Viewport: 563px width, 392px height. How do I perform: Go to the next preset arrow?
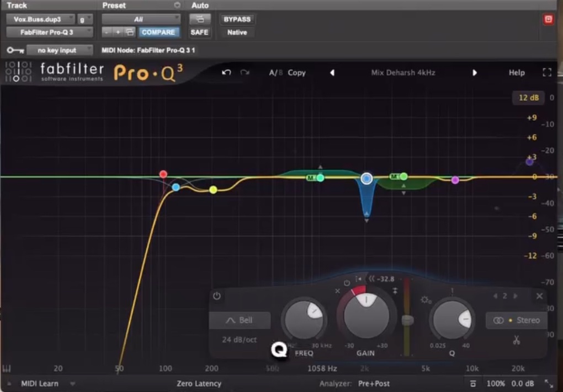point(475,72)
